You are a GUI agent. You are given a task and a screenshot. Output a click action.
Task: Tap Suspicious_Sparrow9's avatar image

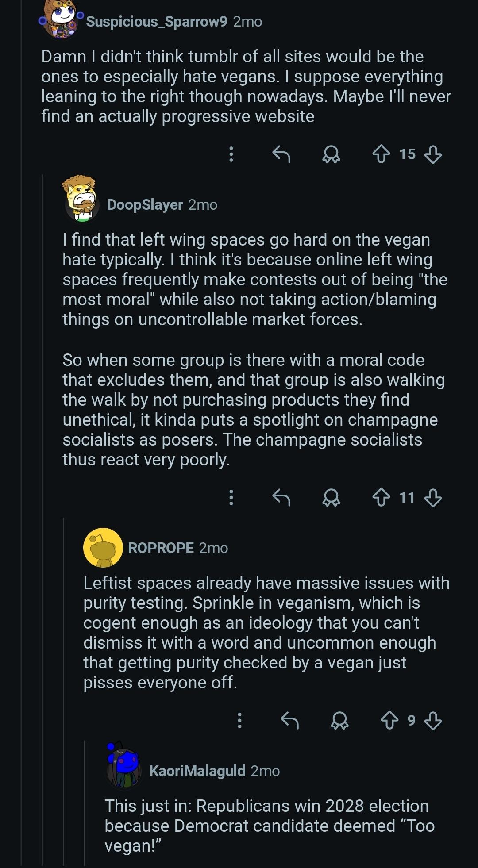pyautogui.click(x=61, y=20)
